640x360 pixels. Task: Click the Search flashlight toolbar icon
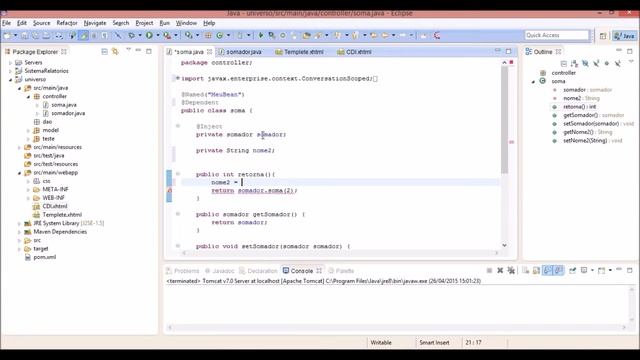[x=318, y=36]
